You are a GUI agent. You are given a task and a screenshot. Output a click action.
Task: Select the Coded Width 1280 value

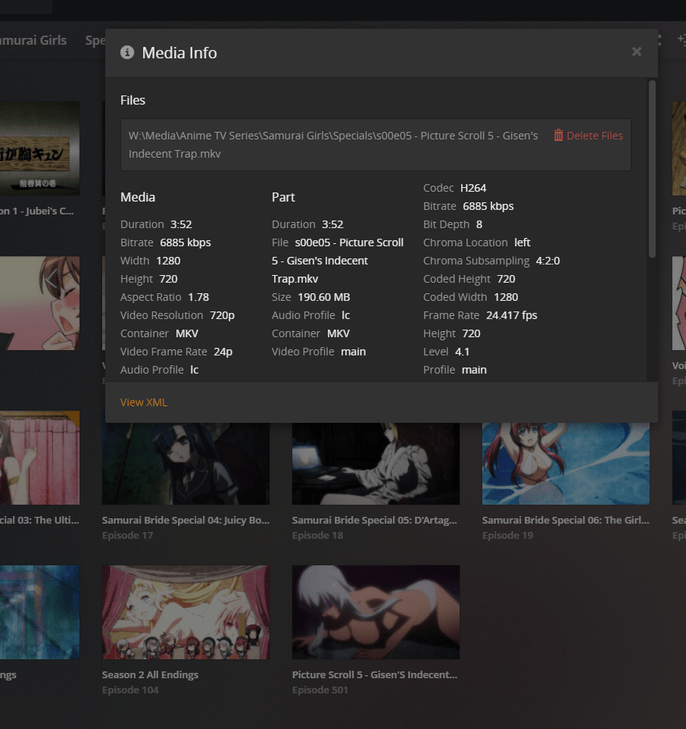pyautogui.click(x=506, y=297)
